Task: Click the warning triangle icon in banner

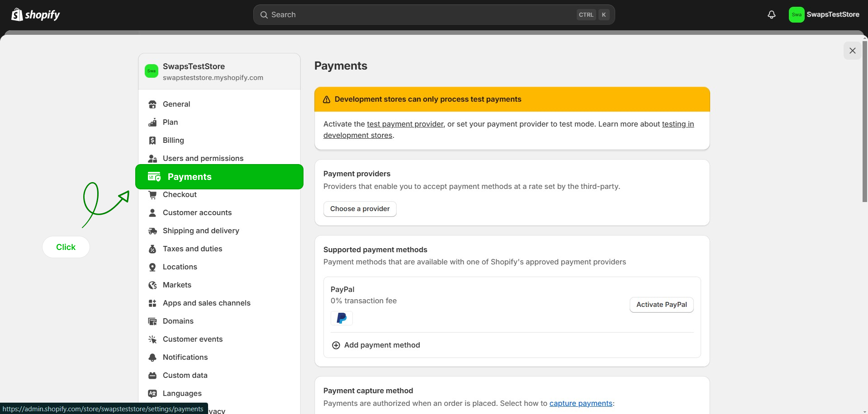Action: click(x=327, y=99)
